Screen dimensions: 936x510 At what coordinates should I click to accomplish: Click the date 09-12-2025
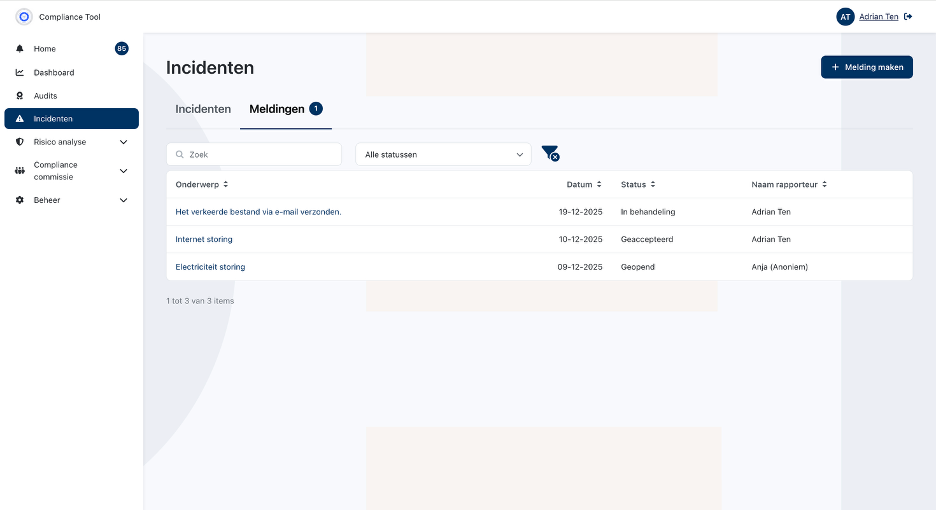[x=580, y=267]
